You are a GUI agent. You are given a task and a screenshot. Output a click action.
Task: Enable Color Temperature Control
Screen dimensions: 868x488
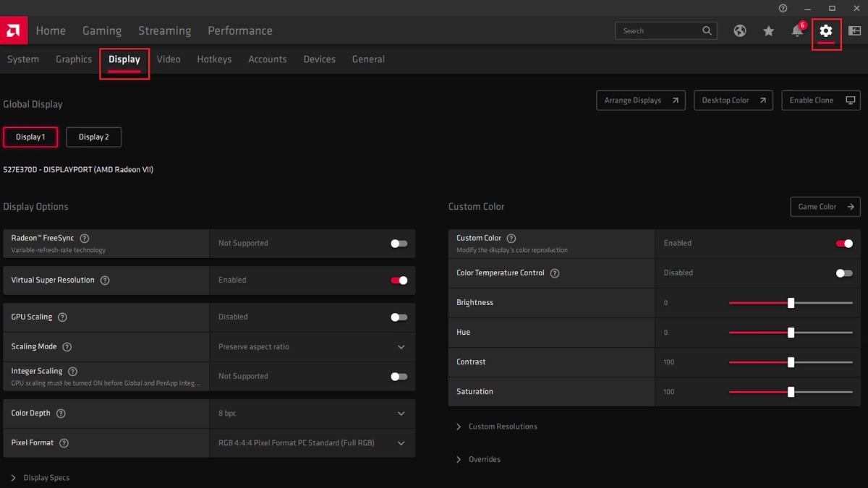[x=844, y=273]
